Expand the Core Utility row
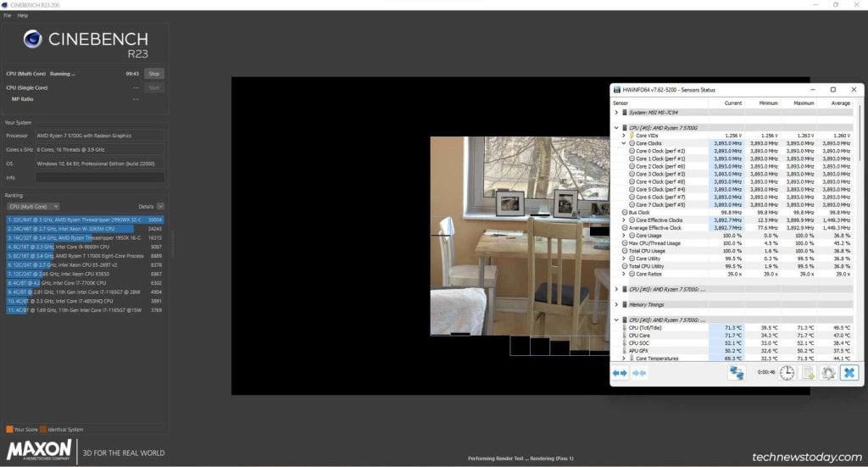 pyautogui.click(x=624, y=259)
